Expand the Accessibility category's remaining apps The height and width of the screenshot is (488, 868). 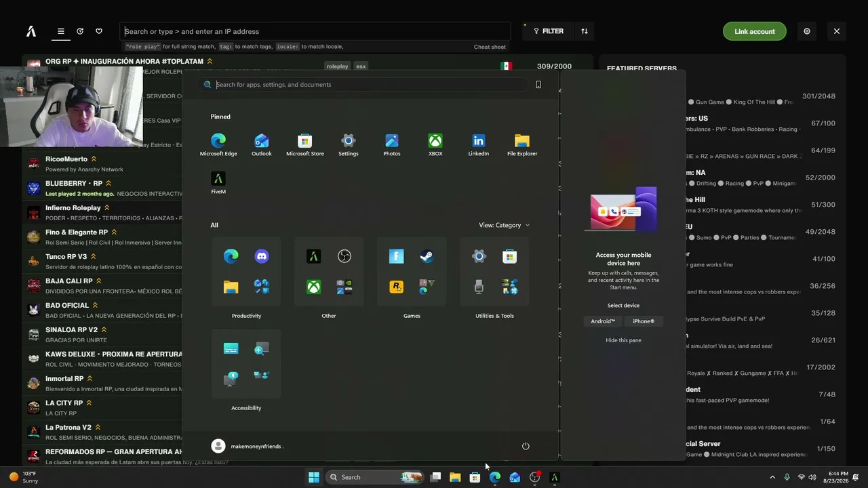tap(262, 375)
